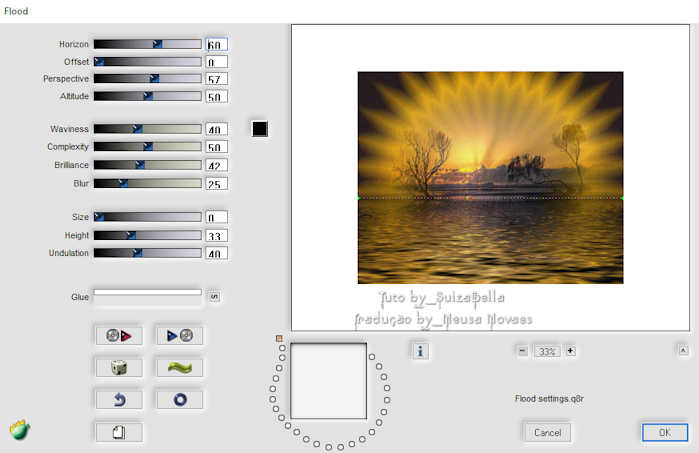The image size is (699, 453).
Task: Open the info 'i' button
Action: (420, 351)
